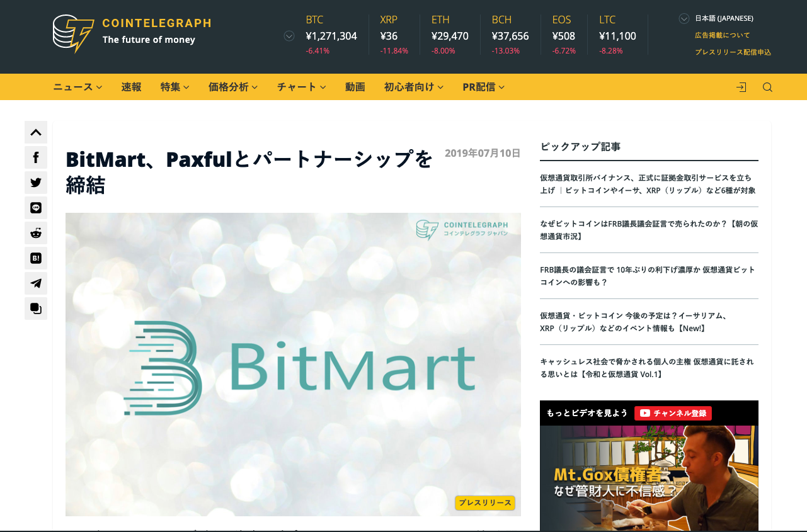This screenshot has height=532, width=807.
Task: Open the 速報 nav item
Action: pyautogui.click(x=131, y=87)
